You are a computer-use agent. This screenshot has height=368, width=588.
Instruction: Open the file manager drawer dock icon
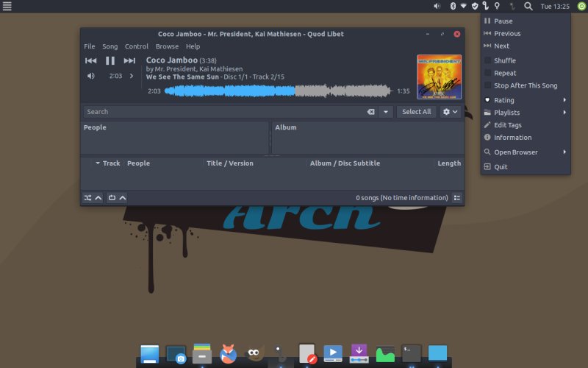point(202,354)
